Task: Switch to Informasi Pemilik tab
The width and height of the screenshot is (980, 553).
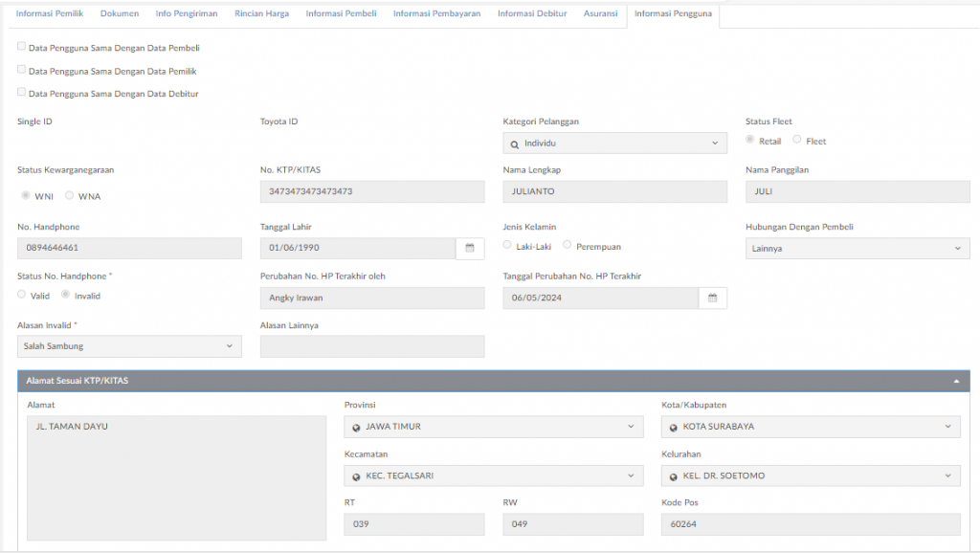Action: click(x=50, y=13)
